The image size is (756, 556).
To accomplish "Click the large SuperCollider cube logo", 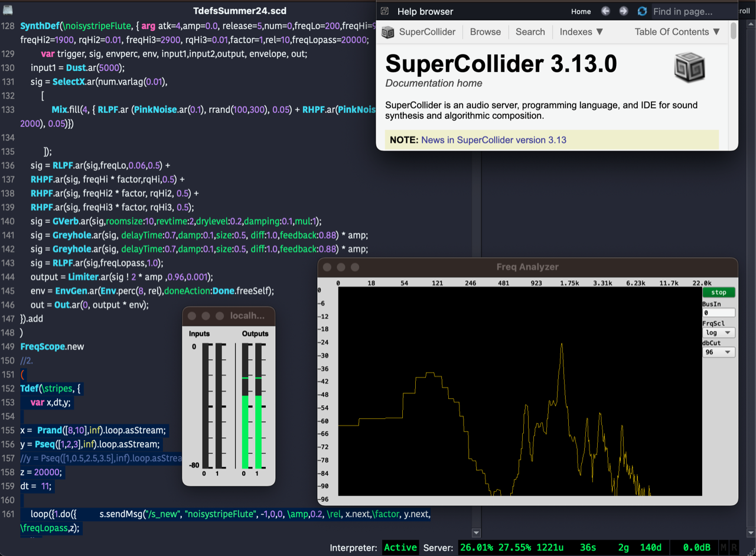I will [x=689, y=67].
